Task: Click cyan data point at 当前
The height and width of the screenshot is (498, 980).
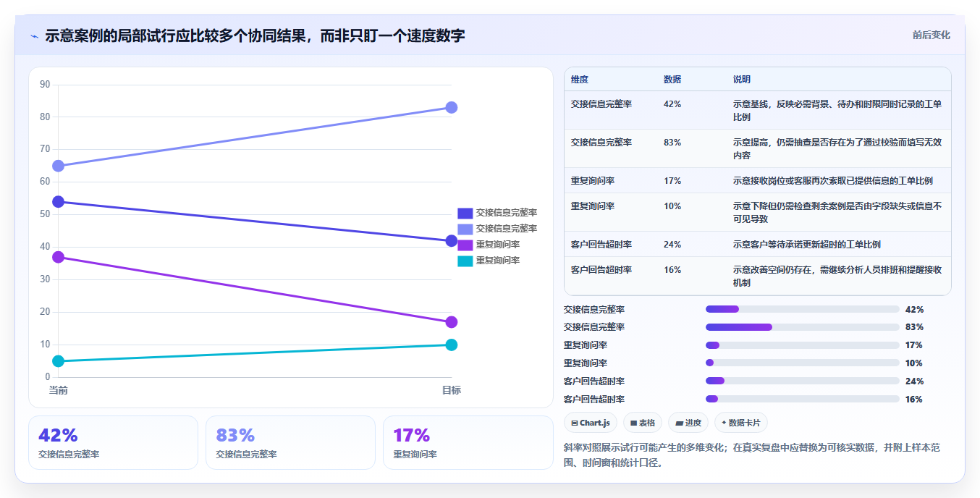Action: [x=59, y=360]
